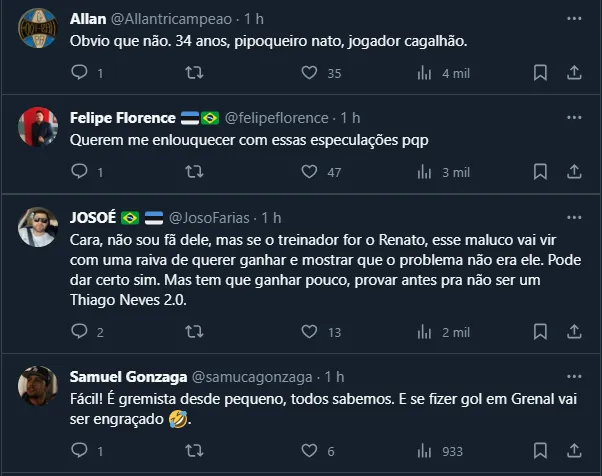The width and height of the screenshot is (602, 476).
Task: Expand more options on Samuel Gonzaga's tweet
Action: click(575, 376)
